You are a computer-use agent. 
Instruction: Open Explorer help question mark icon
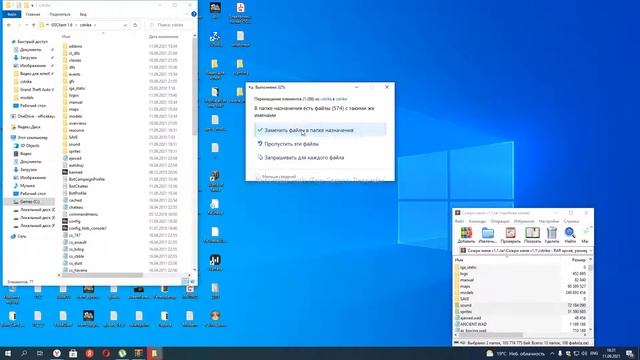pyautogui.click(x=194, y=14)
